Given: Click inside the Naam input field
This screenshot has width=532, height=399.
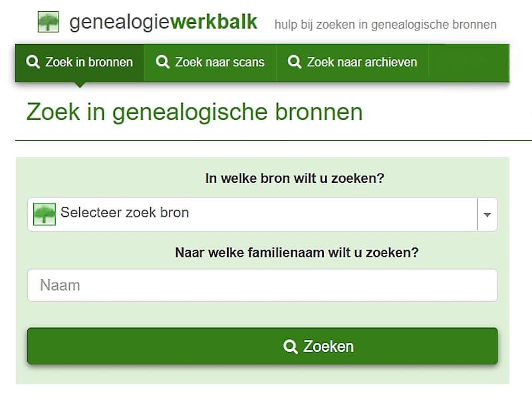Looking at the screenshot, I should pyautogui.click(x=262, y=285).
